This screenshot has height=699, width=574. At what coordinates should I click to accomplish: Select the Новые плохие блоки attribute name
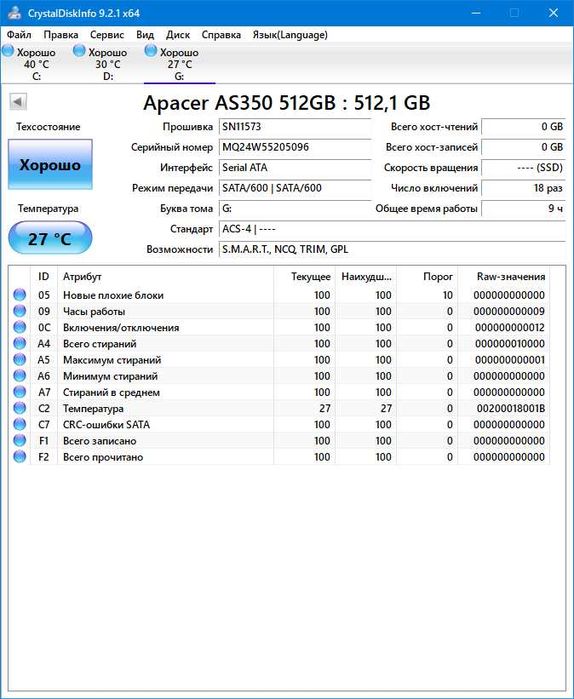(113, 295)
